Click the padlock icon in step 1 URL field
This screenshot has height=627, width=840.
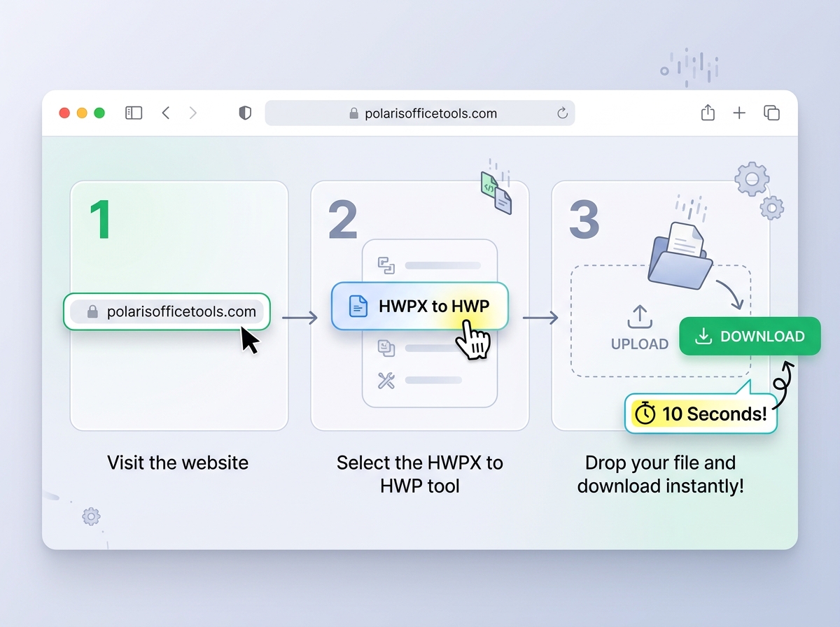tap(92, 311)
